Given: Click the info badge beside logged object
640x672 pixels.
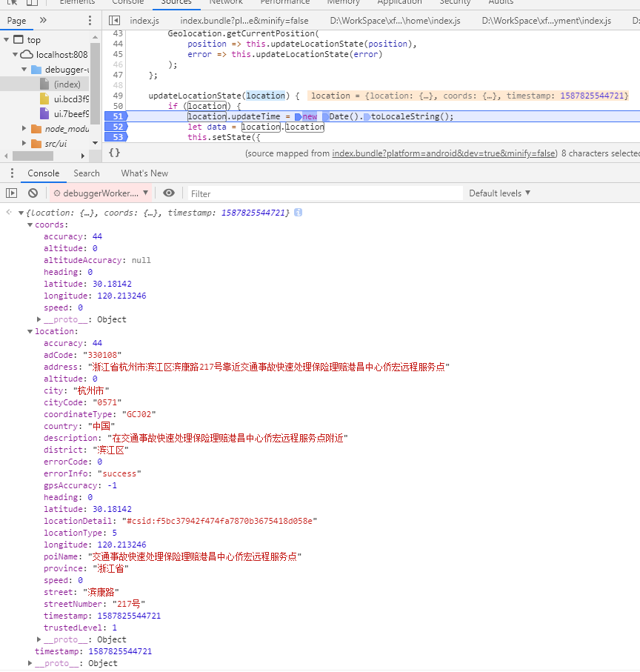Looking at the screenshot, I should (299, 213).
